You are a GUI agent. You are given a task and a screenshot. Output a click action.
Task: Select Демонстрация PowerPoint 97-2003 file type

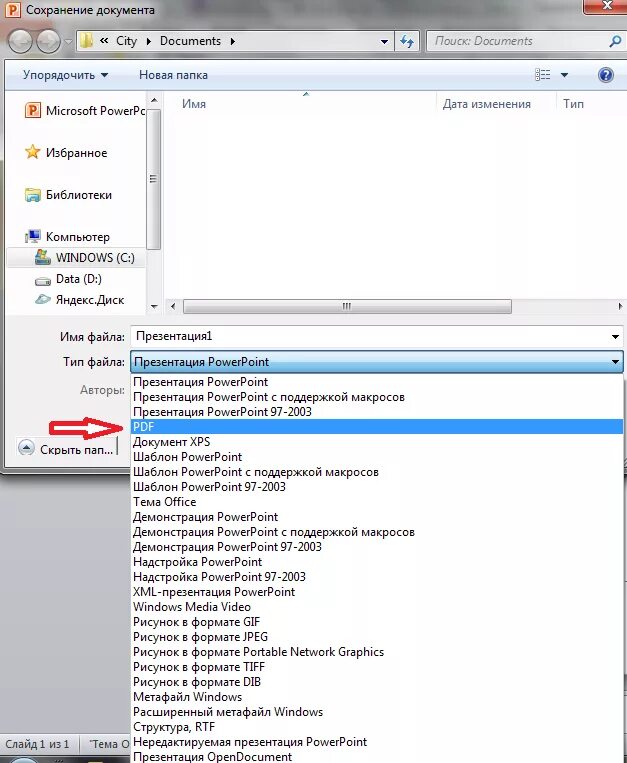point(377,547)
